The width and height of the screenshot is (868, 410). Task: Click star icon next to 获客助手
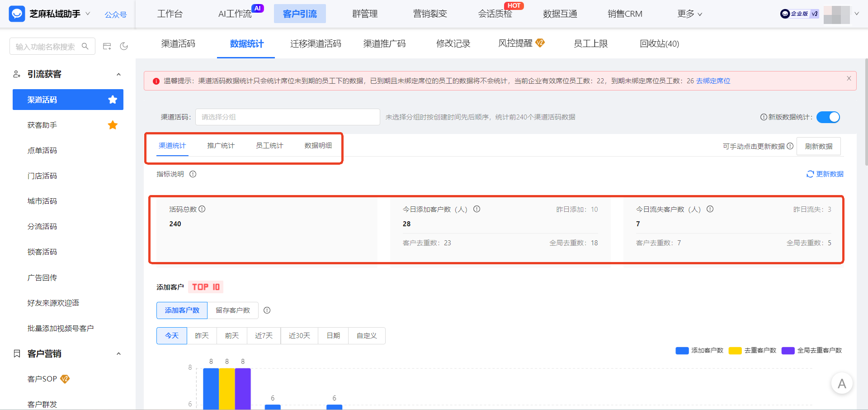113,125
